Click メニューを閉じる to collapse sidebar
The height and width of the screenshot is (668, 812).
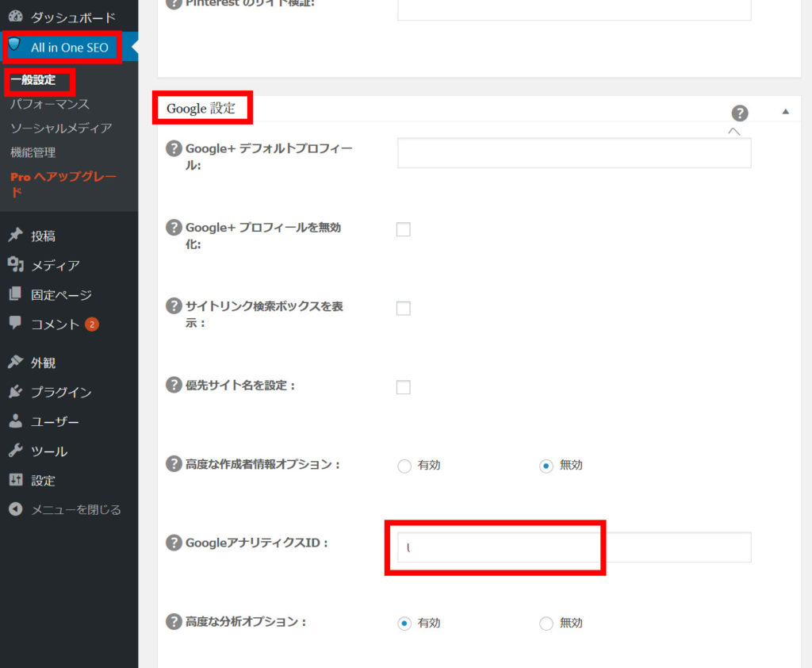pos(75,509)
